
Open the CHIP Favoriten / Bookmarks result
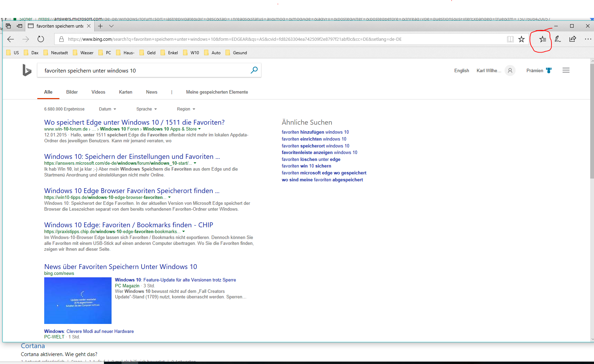click(128, 225)
